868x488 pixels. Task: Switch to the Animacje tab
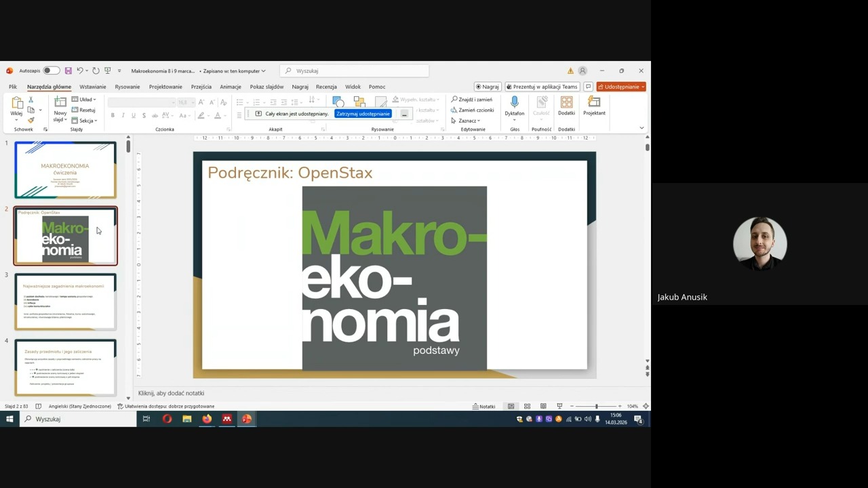point(230,87)
